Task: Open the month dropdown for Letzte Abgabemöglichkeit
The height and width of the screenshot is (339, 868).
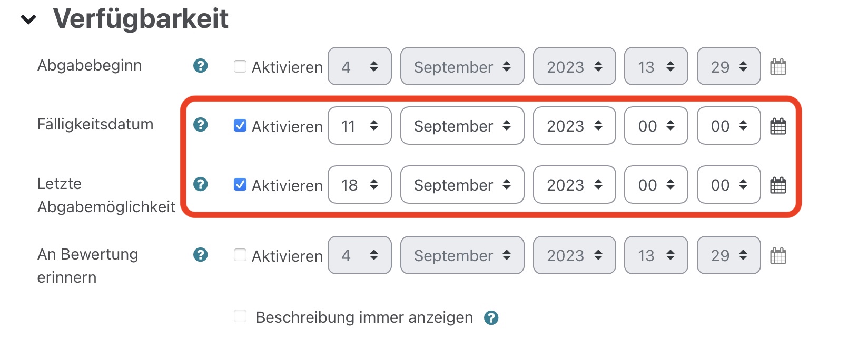Action: coord(462,185)
